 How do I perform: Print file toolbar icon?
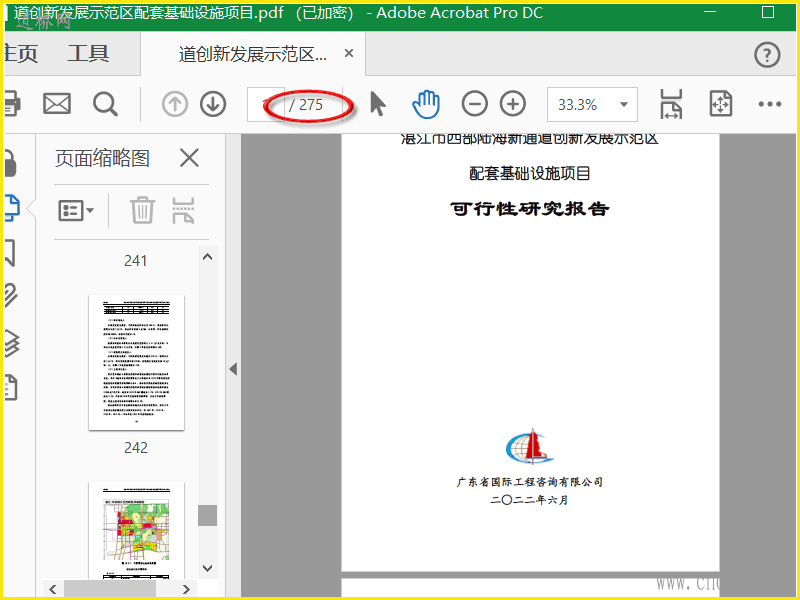(x=12, y=104)
